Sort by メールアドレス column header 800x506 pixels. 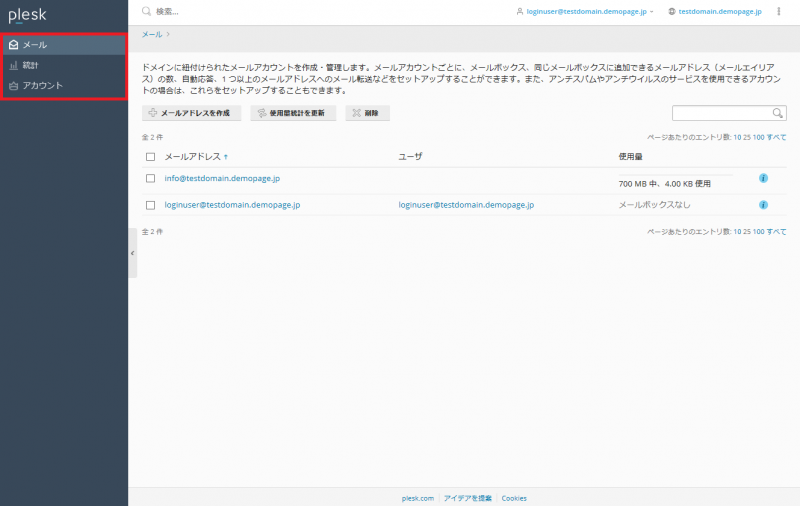pyautogui.click(x=195, y=156)
